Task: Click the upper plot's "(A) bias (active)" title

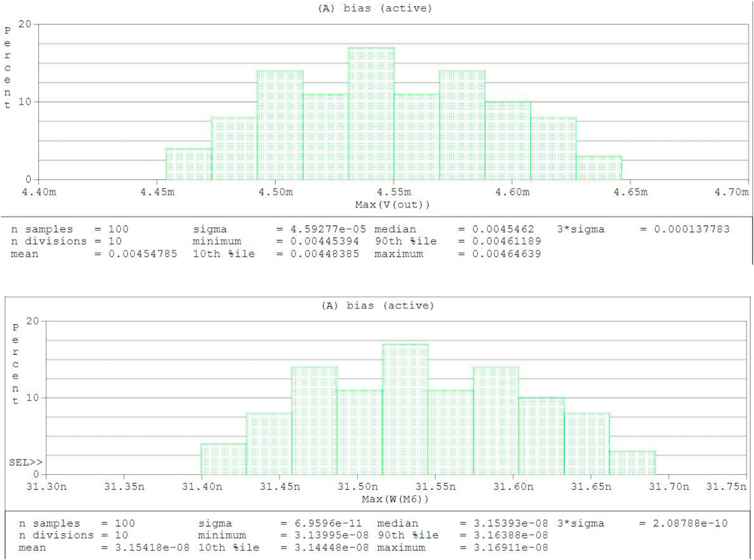Action: tap(375, 8)
